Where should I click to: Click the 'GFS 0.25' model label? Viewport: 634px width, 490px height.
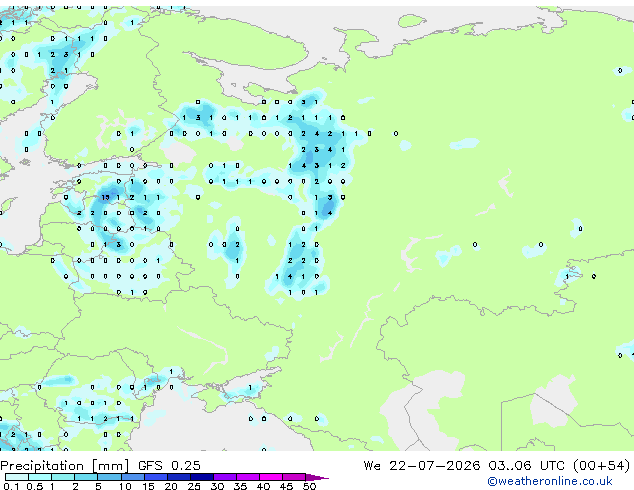click(169, 466)
